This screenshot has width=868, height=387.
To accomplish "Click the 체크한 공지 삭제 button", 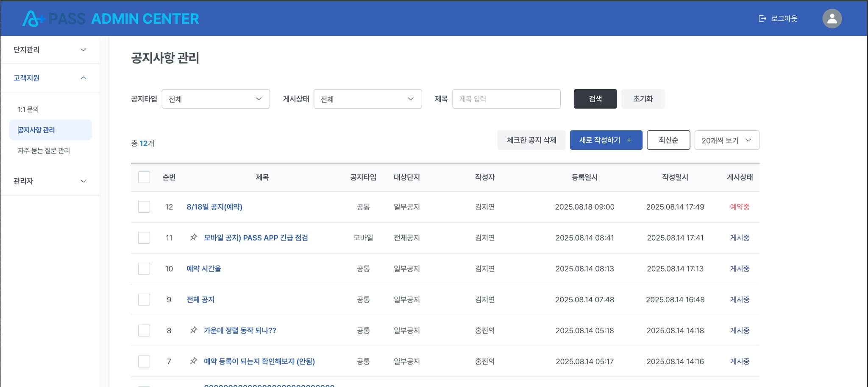I will click(531, 140).
